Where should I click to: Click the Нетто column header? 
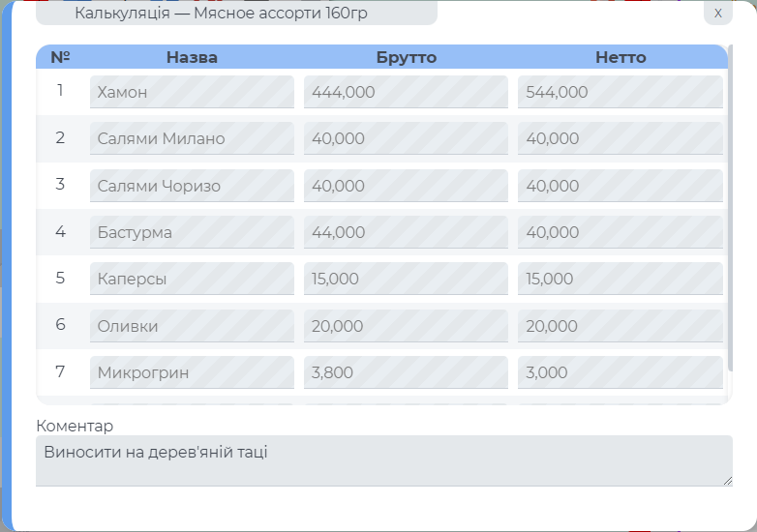click(620, 57)
